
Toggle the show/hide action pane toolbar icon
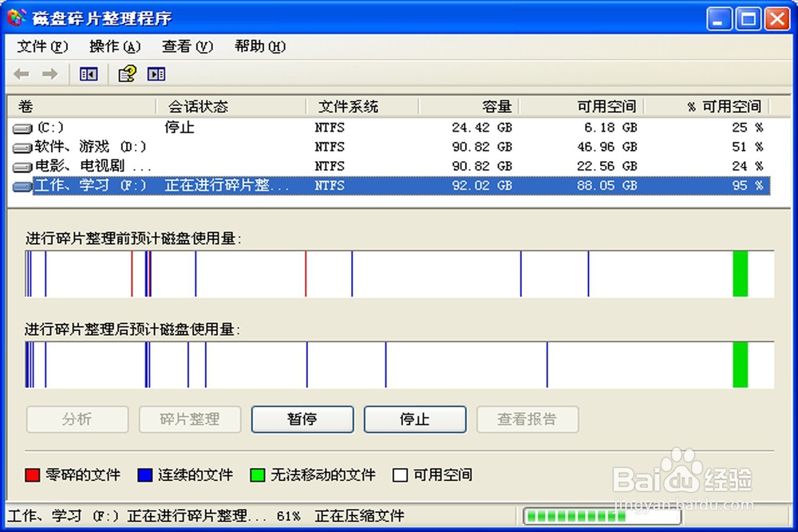pyautogui.click(x=156, y=73)
